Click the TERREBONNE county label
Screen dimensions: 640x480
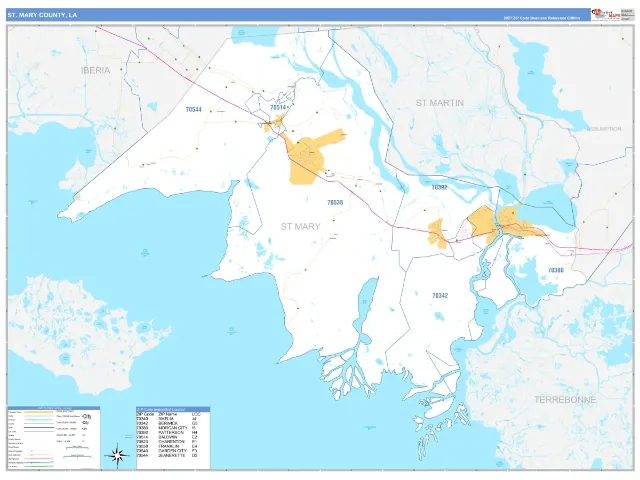(x=565, y=400)
